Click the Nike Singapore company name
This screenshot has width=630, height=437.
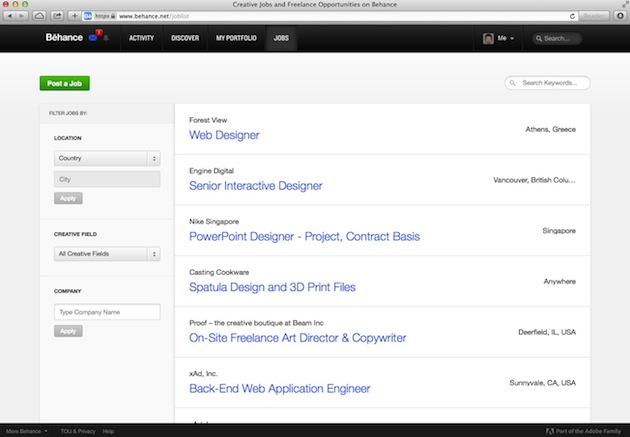pyautogui.click(x=214, y=221)
